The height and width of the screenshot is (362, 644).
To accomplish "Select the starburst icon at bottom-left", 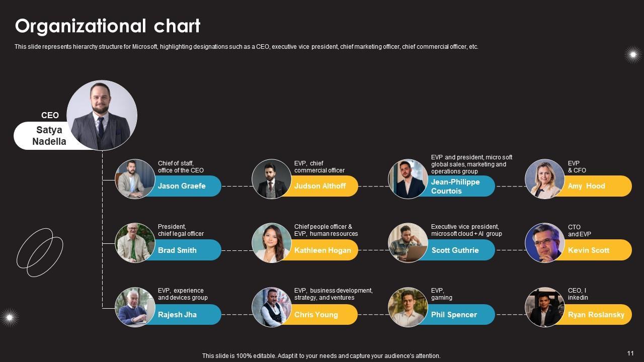I will [9, 317].
